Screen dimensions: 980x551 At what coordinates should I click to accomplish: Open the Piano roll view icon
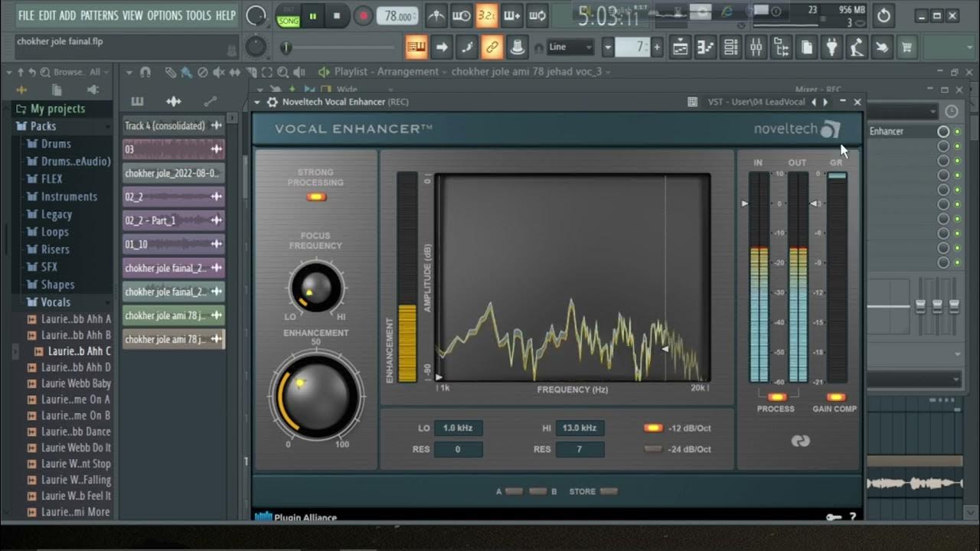[706, 47]
